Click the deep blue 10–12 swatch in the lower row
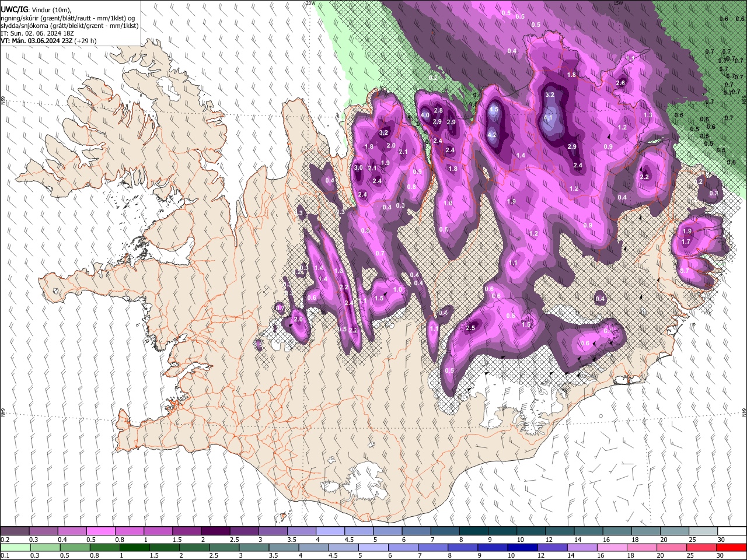747x560 pixels. pyautogui.click(x=522, y=548)
